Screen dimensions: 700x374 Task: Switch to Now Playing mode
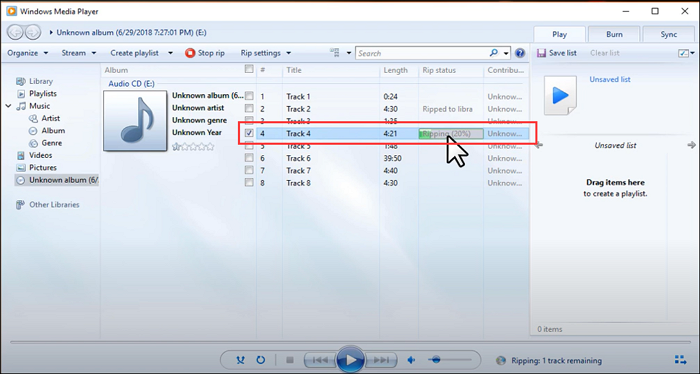tap(680, 360)
